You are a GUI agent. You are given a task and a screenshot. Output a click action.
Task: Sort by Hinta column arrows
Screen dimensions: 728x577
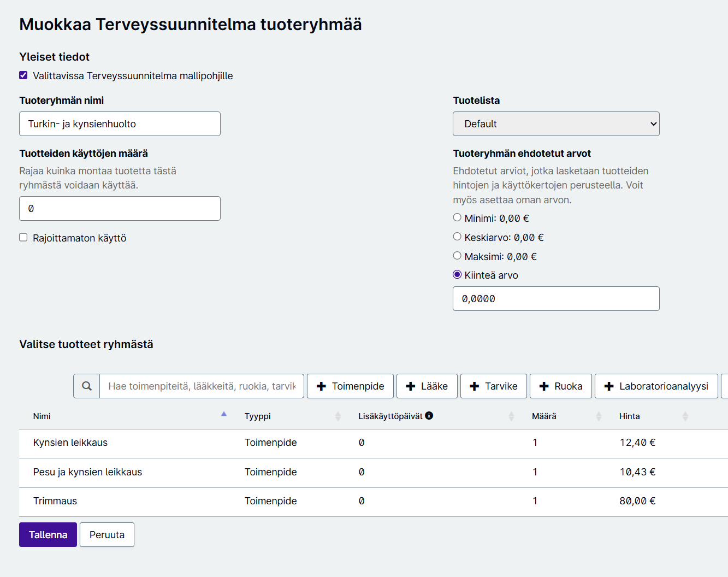pyautogui.click(x=685, y=416)
